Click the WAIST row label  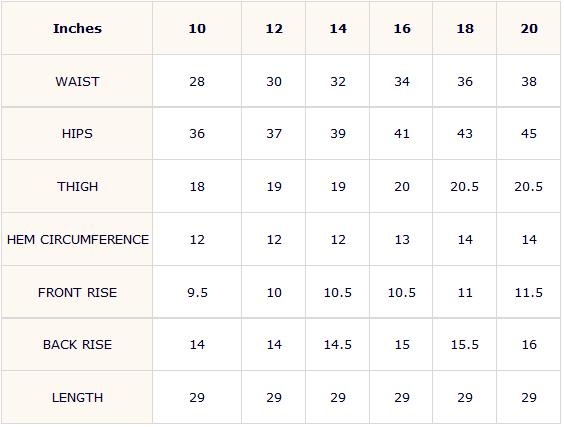click(77, 82)
